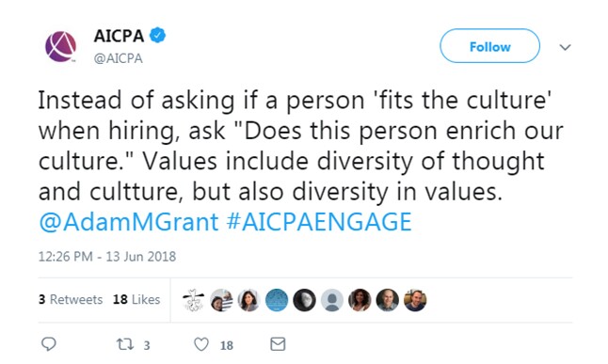Follow the AICPA account
Viewport: 608px width, 364px height.
click(x=489, y=46)
